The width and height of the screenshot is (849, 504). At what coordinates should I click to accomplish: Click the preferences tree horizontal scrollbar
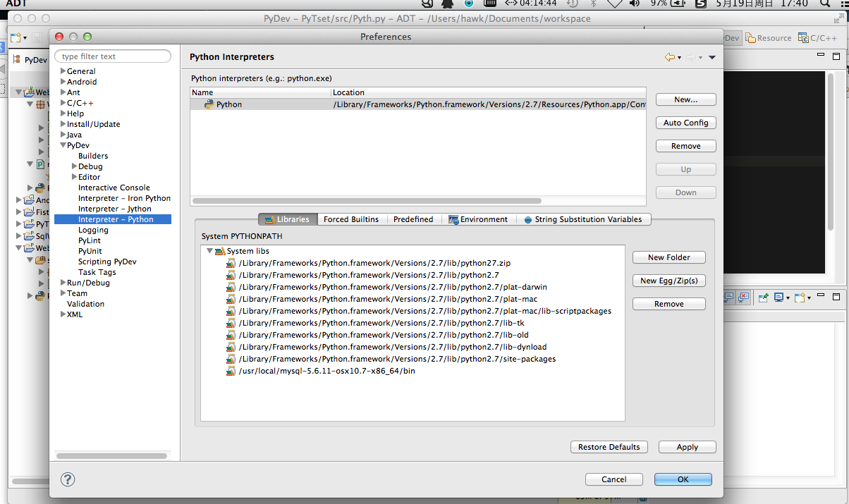click(x=111, y=456)
